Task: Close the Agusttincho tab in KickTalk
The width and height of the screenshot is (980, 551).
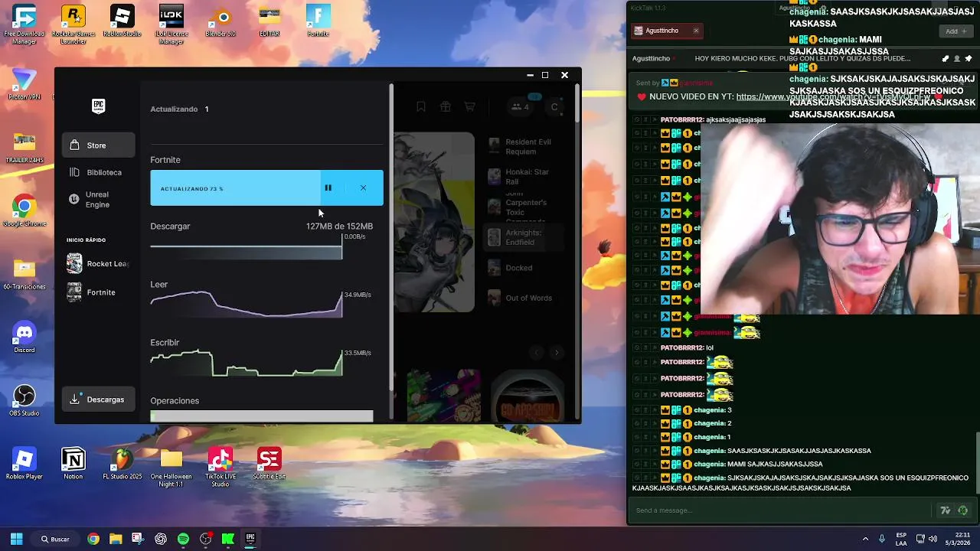Action: pos(695,31)
